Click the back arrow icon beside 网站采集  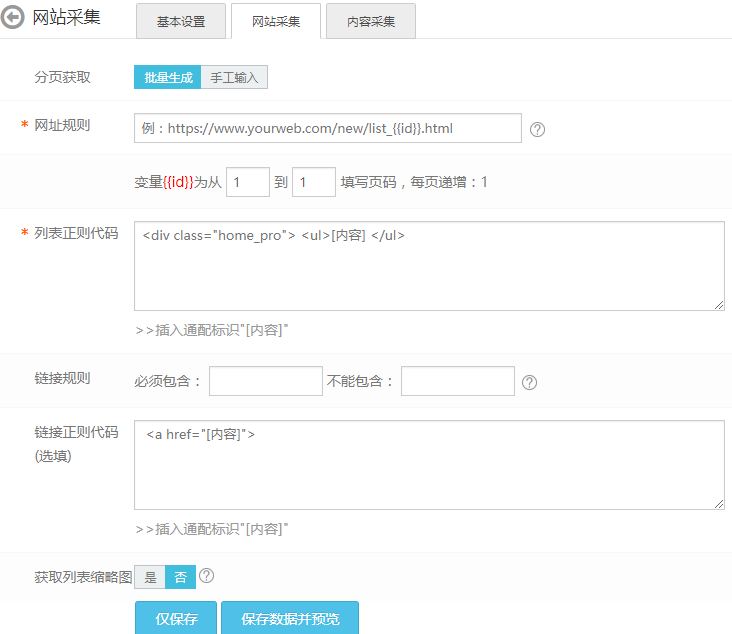(x=14, y=19)
